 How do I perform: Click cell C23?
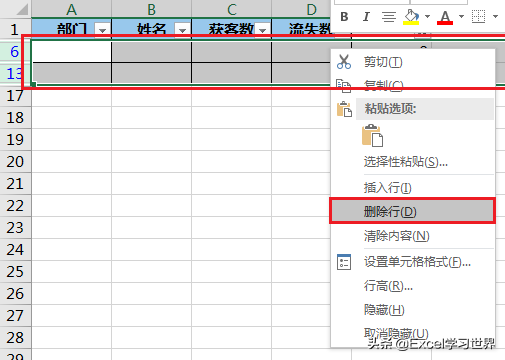(231, 228)
